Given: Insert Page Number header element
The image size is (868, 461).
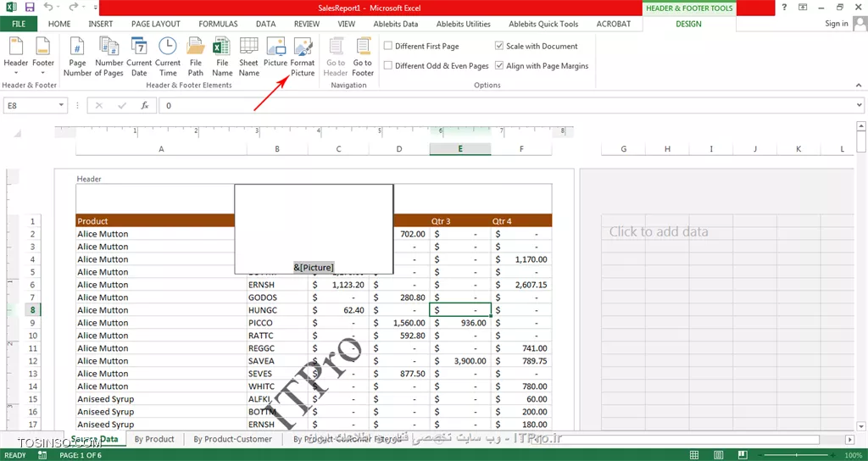Looking at the screenshot, I should 77,57.
